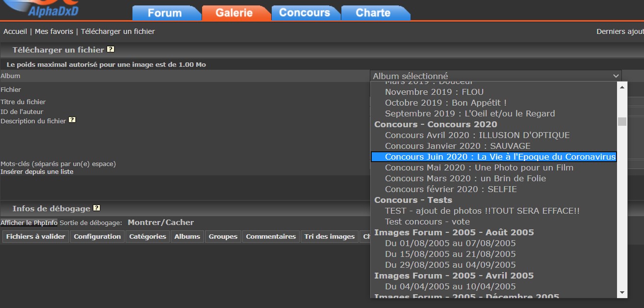Viewport: 644px width, 308px height.
Task: Go to Accueil link
Action: click(15, 31)
